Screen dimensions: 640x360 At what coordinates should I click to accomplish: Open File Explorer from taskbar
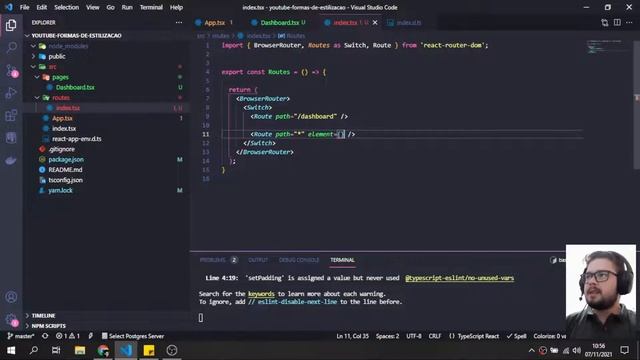[x=80, y=350]
